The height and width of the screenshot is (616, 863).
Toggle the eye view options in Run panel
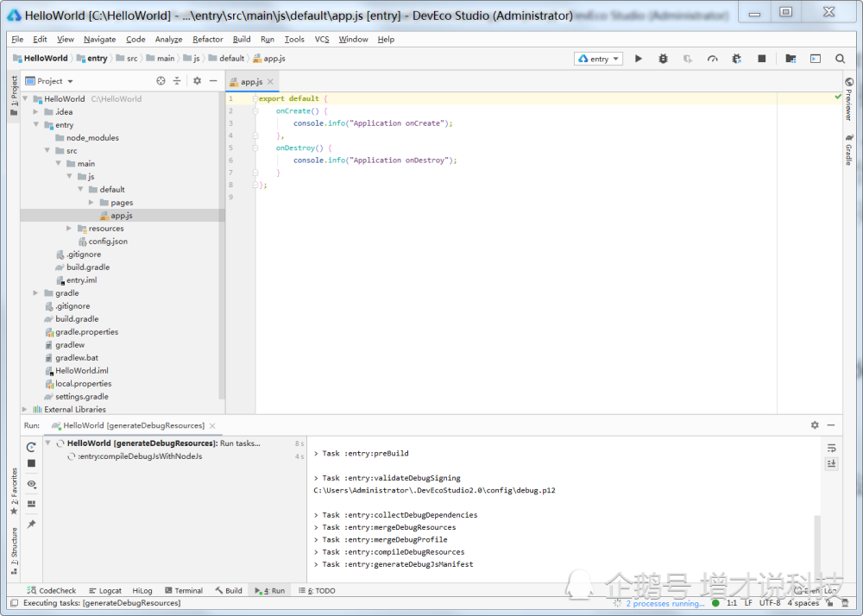point(31,484)
